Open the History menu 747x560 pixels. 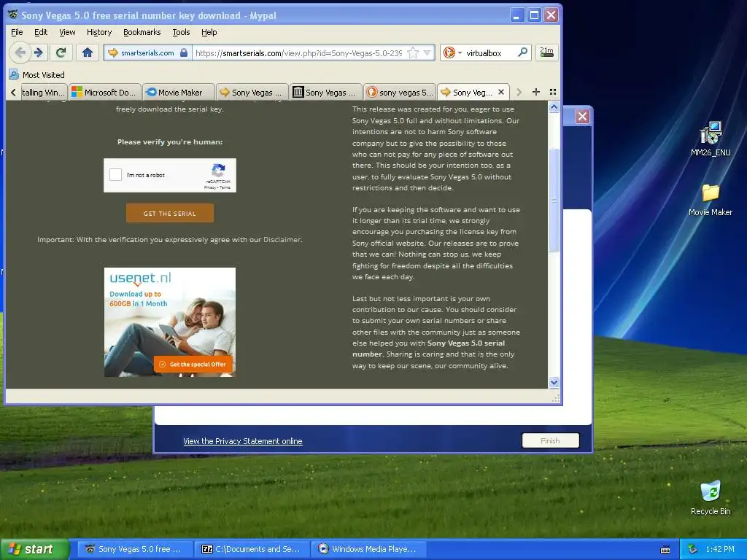click(99, 32)
